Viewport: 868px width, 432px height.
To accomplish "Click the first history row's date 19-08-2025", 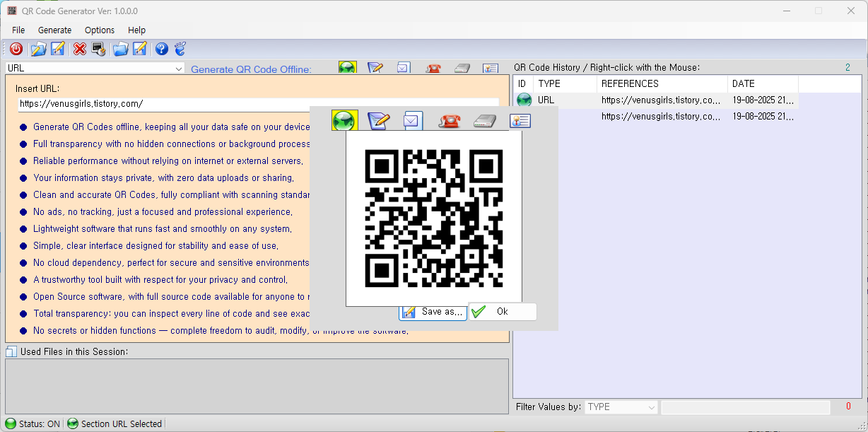I will (x=763, y=100).
